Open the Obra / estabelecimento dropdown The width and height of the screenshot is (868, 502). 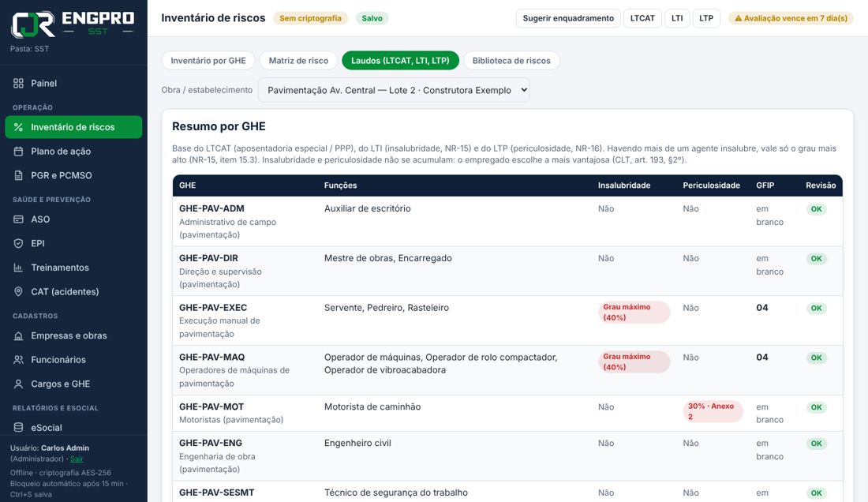(x=394, y=90)
